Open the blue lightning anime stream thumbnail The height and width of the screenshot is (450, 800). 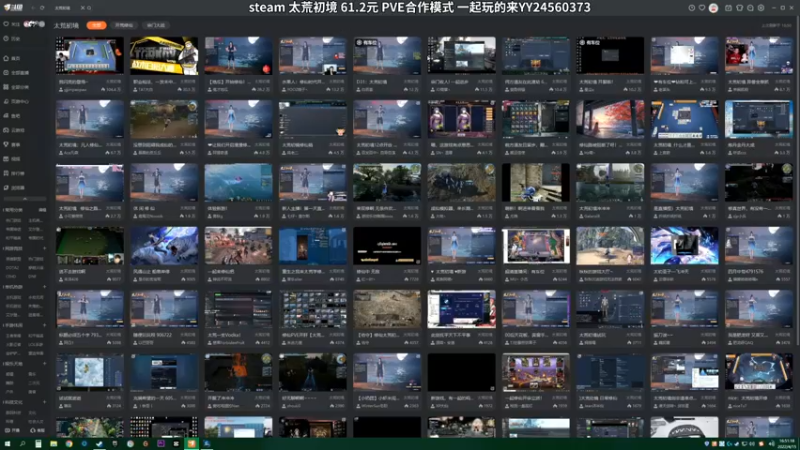coord(685,246)
